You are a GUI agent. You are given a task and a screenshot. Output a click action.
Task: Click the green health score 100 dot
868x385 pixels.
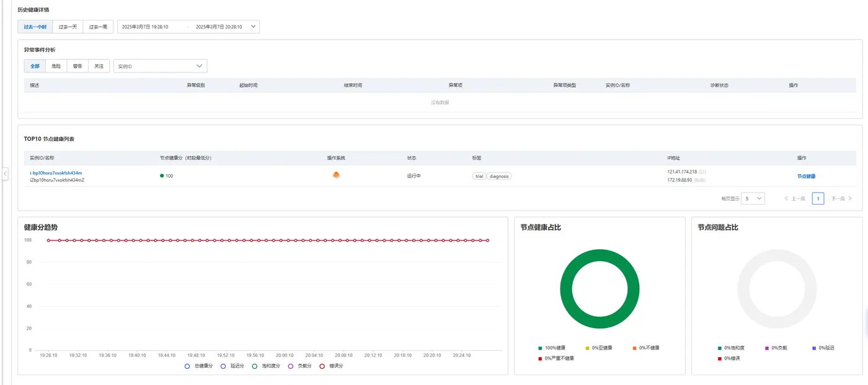coord(162,176)
